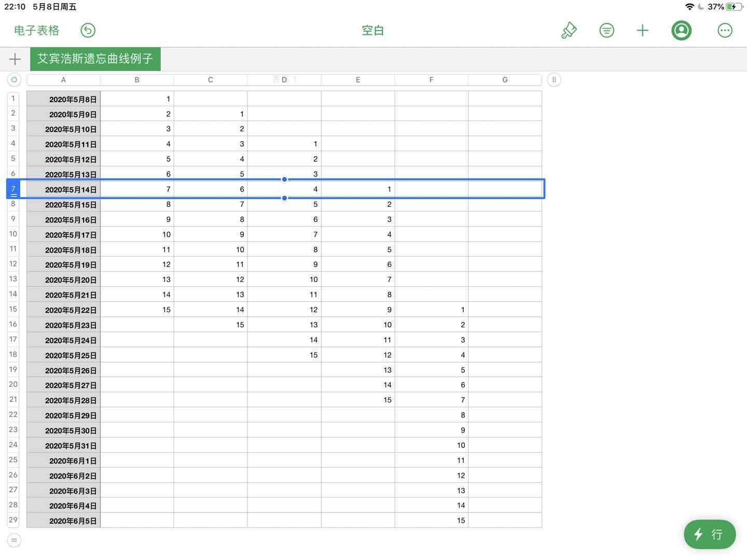
Task: Tap column D cell in 2020年5月11日 row
Action: 284,144
